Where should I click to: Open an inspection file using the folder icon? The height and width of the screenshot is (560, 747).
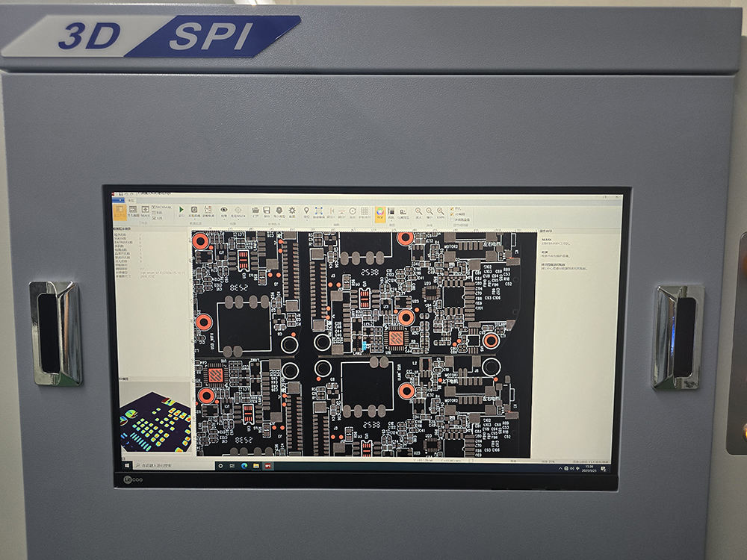pos(255,211)
